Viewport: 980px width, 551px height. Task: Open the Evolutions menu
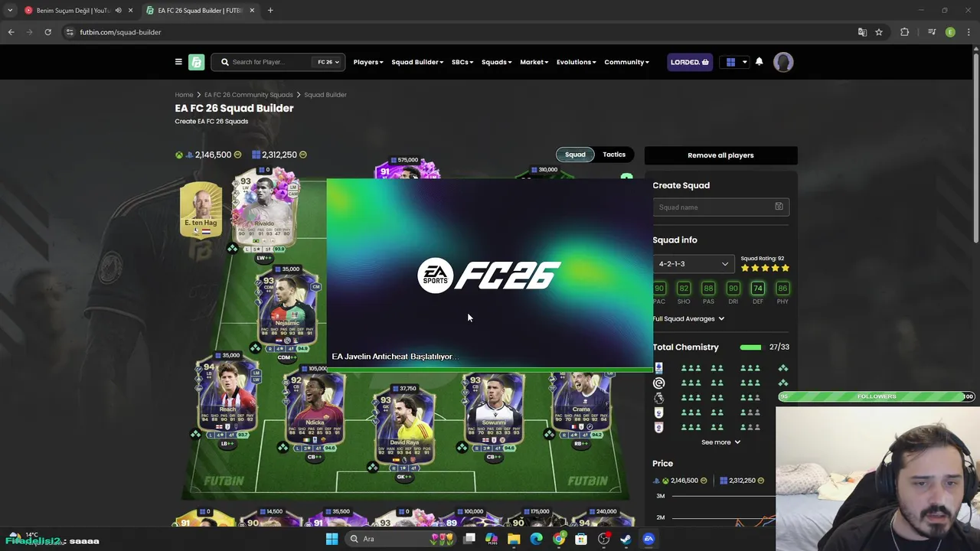pos(577,62)
